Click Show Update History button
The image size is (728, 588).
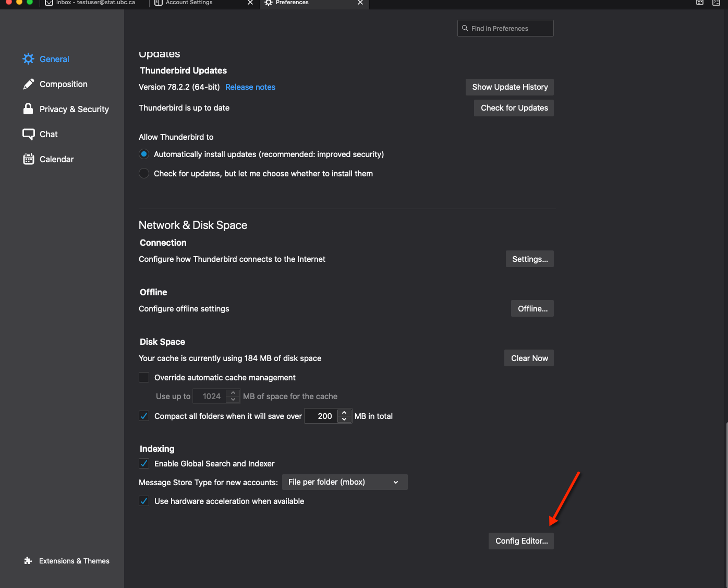(509, 87)
